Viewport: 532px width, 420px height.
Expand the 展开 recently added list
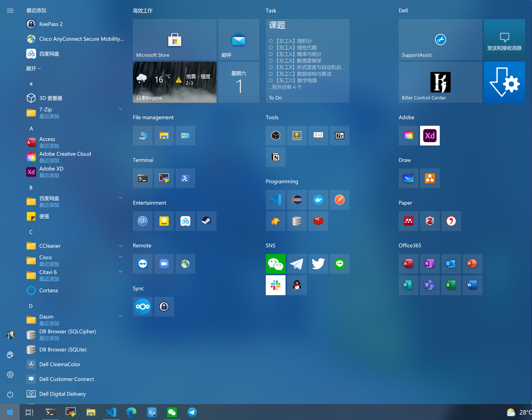(x=34, y=69)
